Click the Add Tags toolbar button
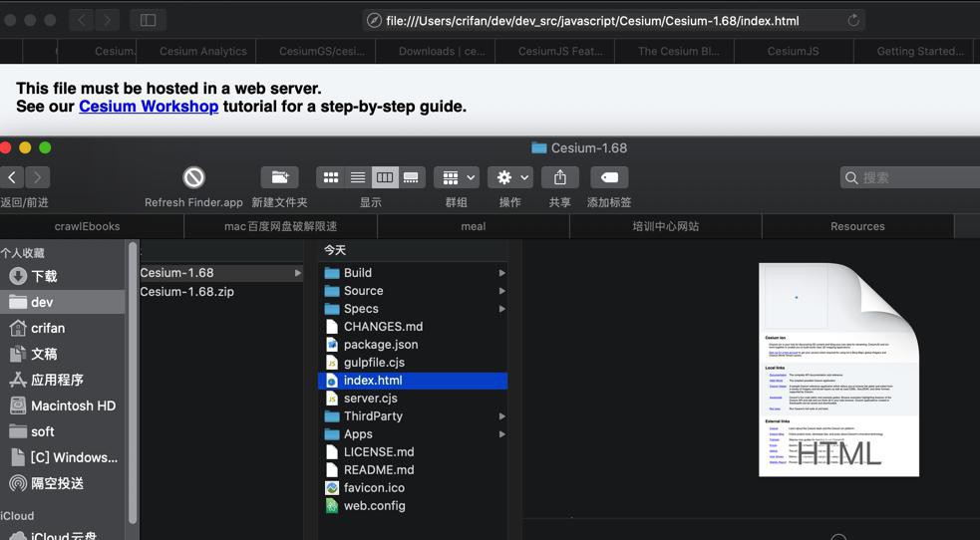 tap(608, 177)
